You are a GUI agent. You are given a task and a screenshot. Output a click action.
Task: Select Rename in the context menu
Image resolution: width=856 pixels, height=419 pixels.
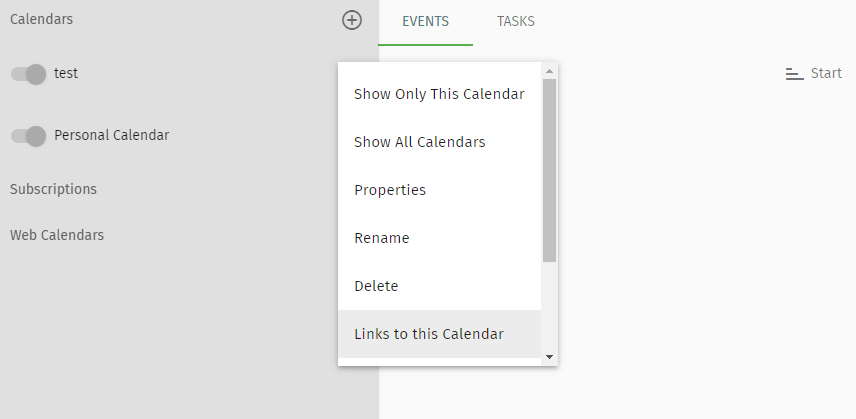point(439,238)
